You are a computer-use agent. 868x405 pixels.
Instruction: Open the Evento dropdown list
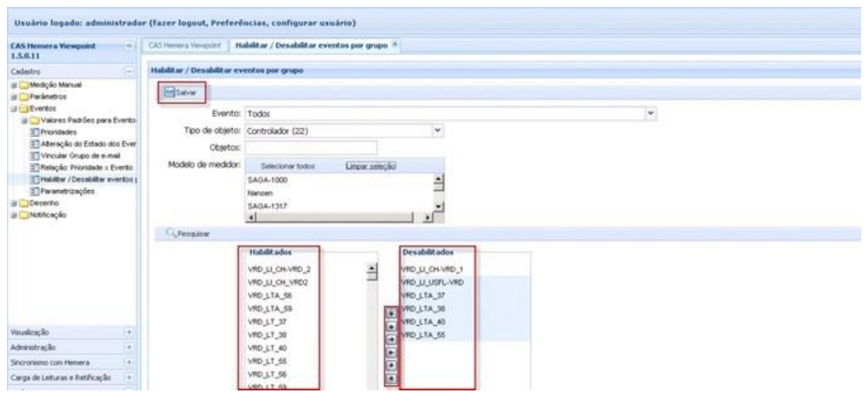coord(651,113)
